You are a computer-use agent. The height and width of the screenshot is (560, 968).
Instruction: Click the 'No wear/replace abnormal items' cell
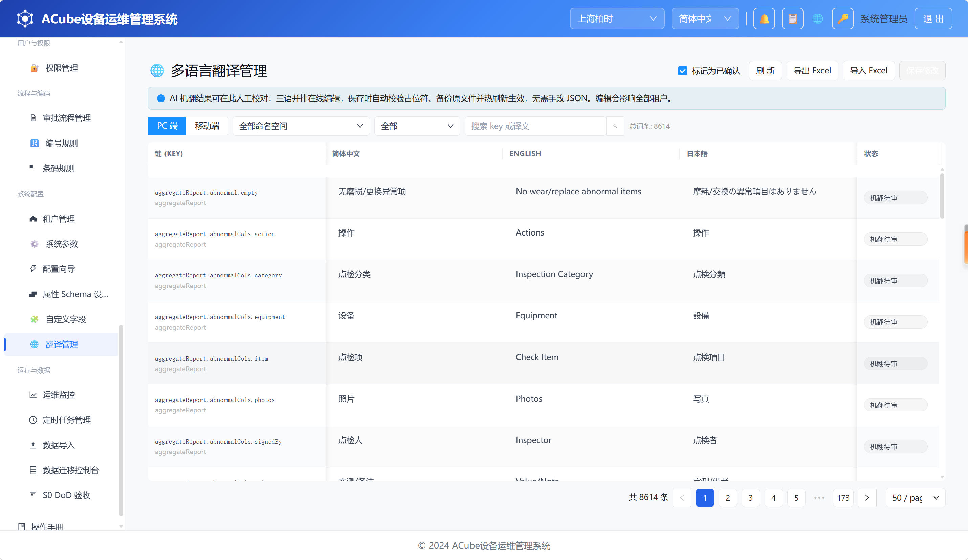point(578,191)
